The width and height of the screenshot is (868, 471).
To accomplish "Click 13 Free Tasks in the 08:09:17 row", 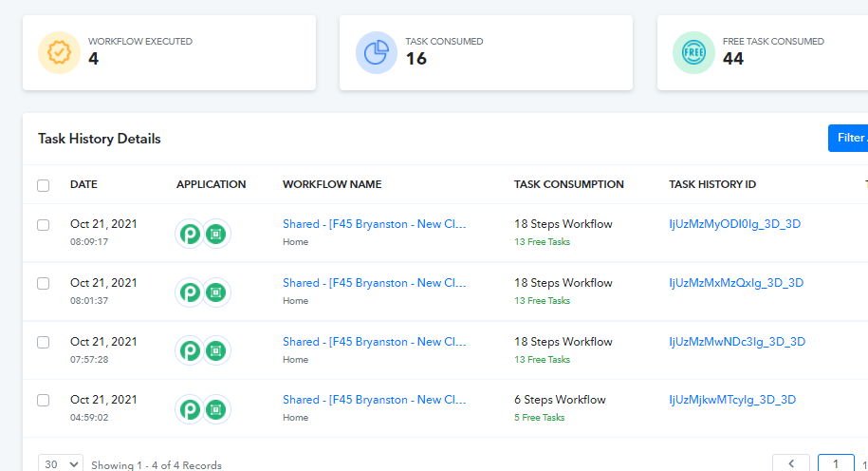I will click(x=542, y=241).
